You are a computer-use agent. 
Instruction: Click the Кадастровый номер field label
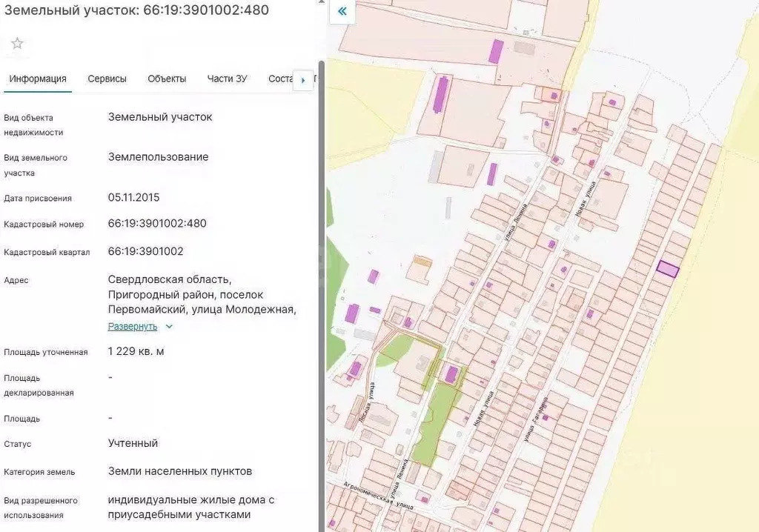(44, 225)
